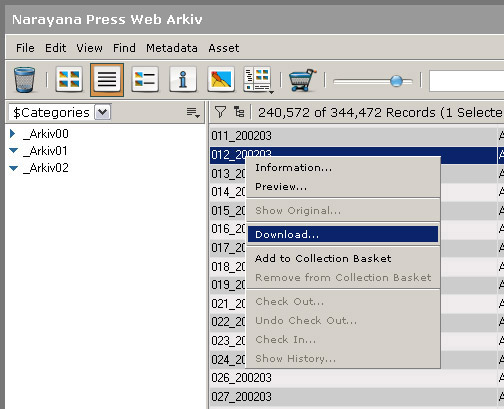Open the collection basket cart icon

(302, 80)
